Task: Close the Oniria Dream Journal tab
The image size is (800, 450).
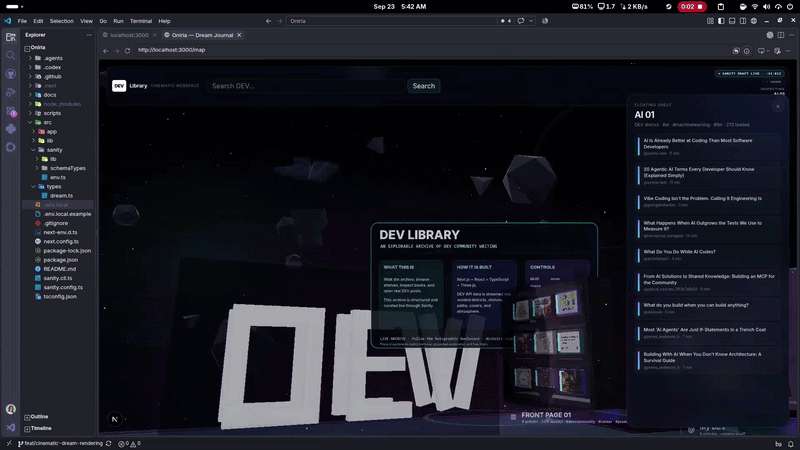Action: 239,35
